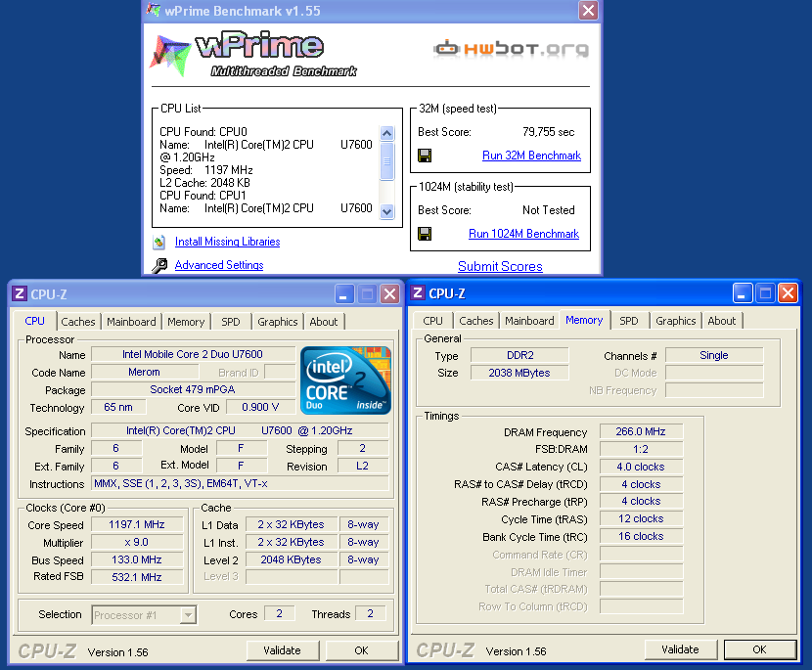The height and width of the screenshot is (670, 812).
Task: Click the memory Size value 2038 MBytes
Action: [519, 373]
